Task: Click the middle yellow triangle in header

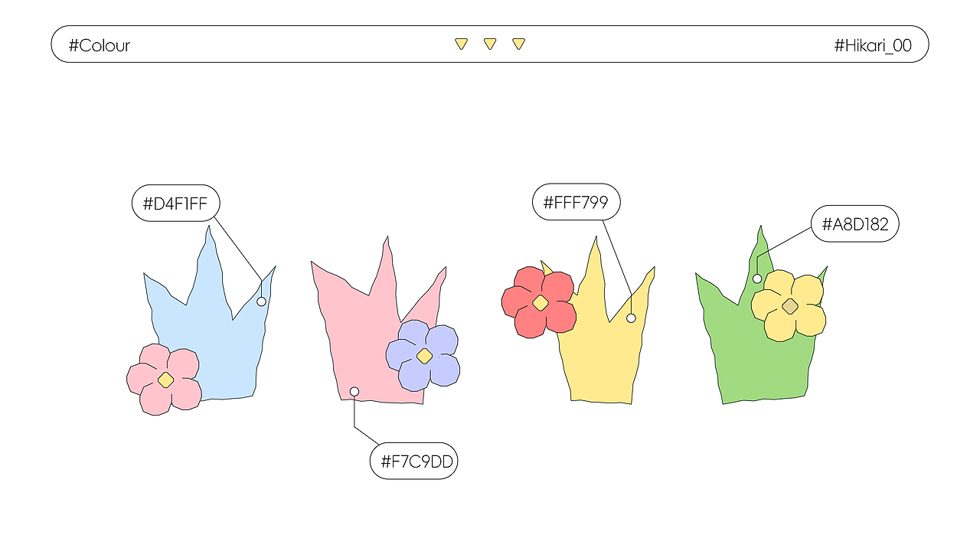Action: tap(490, 44)
